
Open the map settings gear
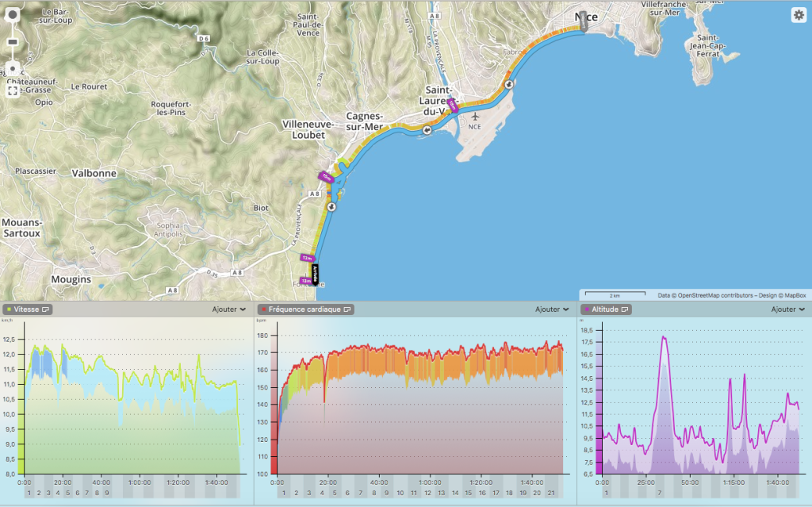coord(798,15)
